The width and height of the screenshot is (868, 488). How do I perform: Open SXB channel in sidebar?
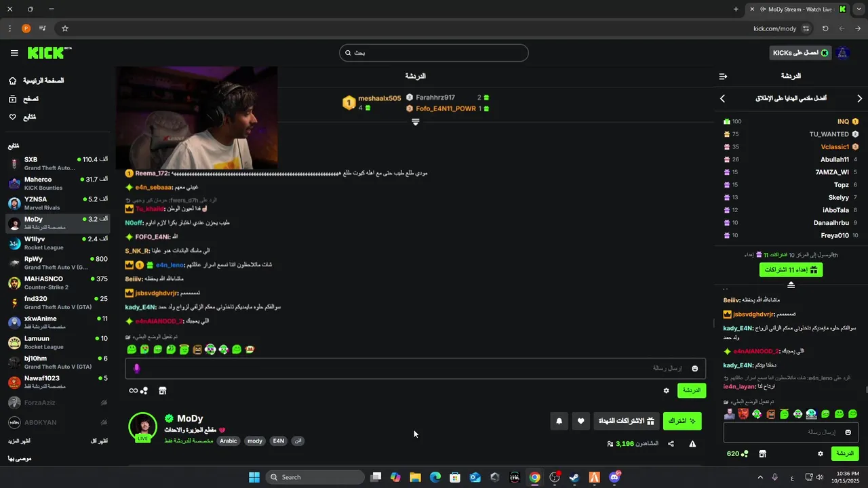(x=58, y=163)
